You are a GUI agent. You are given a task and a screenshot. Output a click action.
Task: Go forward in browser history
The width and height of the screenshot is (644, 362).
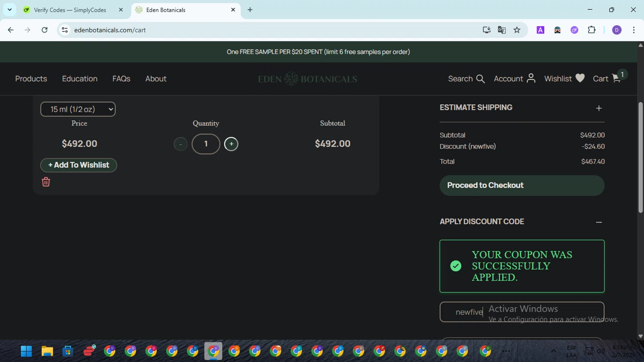(27, 30)
